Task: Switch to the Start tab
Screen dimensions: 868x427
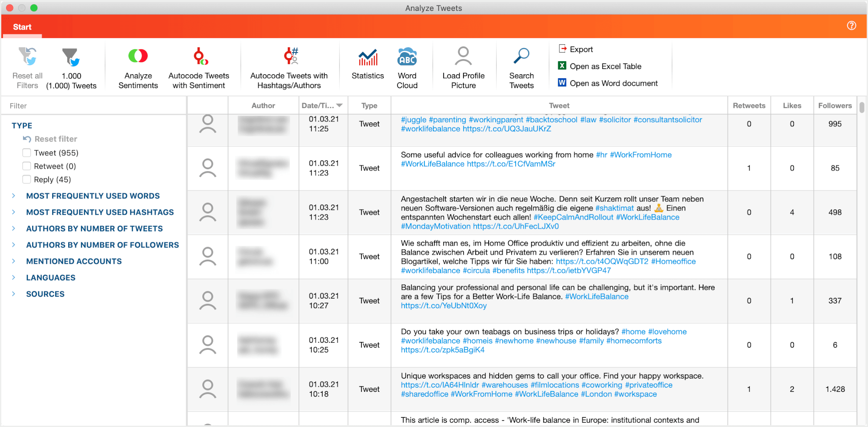Action: click(x=22, y=26)
